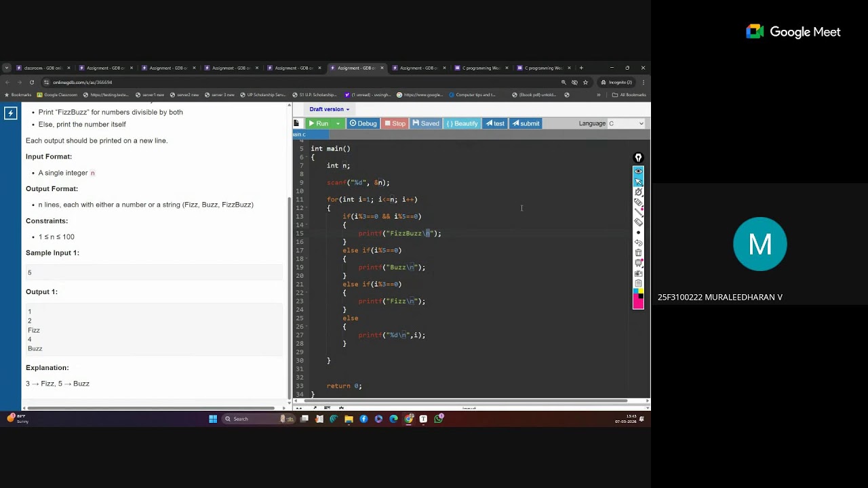868x488 pixels.
Task: Select the yellow color swatch
Action: pyautogui.click(x=641, y=290)
